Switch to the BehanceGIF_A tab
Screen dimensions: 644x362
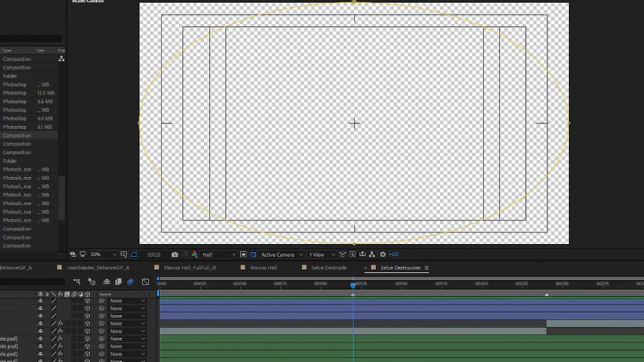(x=15, y=267)
